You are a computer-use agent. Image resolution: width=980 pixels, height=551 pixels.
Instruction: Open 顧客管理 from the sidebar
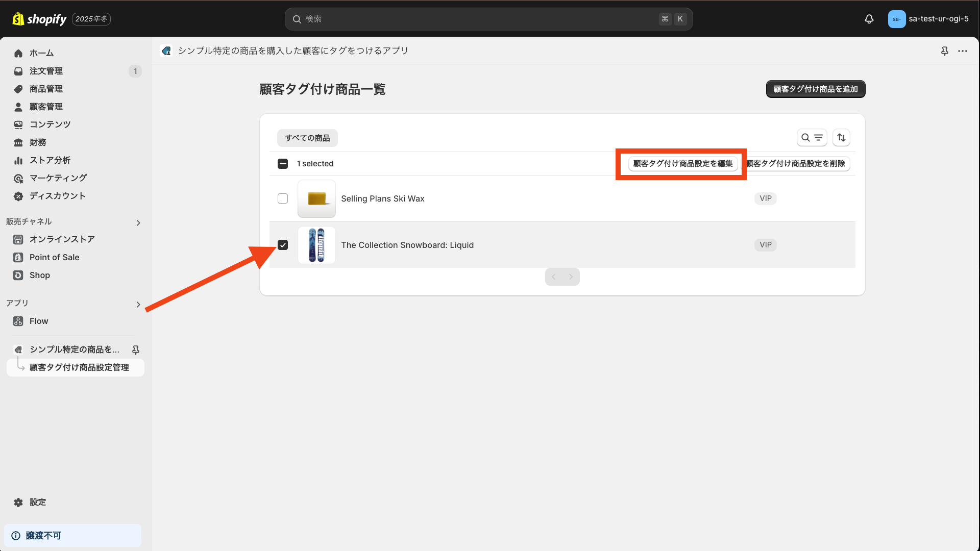(46, 106)
